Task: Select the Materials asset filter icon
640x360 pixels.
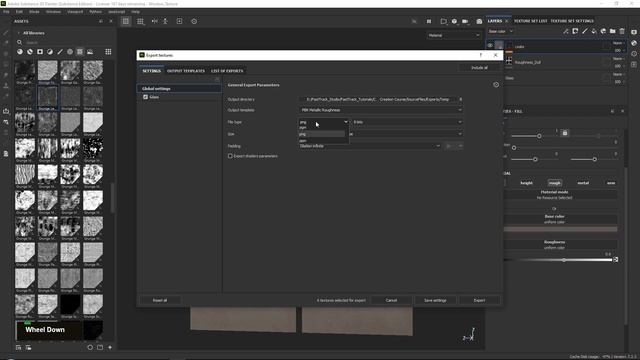Action: point(20,52)
